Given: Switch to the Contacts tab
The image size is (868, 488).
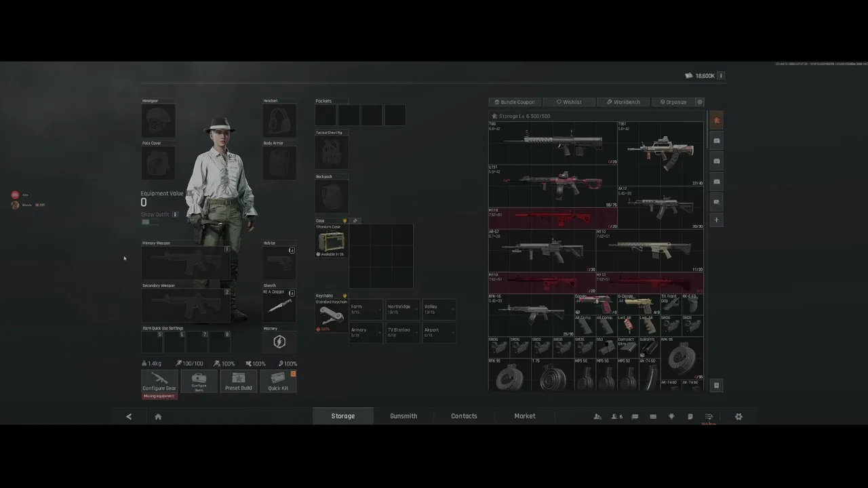Looking at the screenshot, I should tap(465, 416).
